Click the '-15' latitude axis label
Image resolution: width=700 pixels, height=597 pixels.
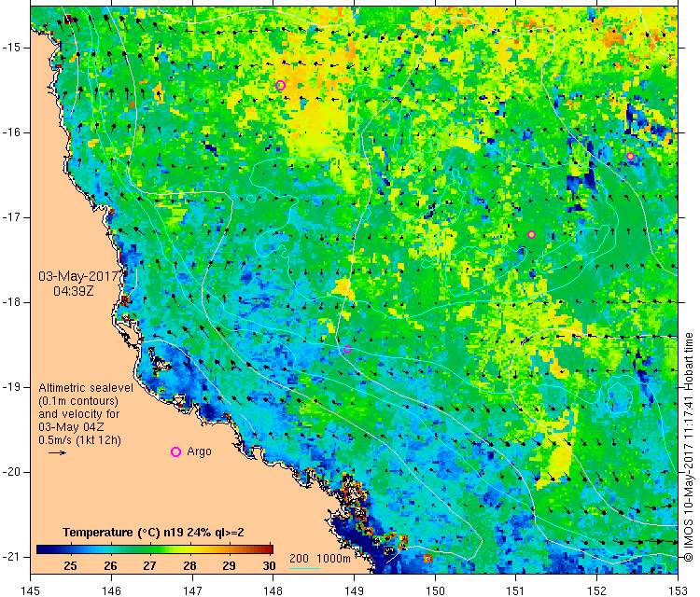click(10, 48)
